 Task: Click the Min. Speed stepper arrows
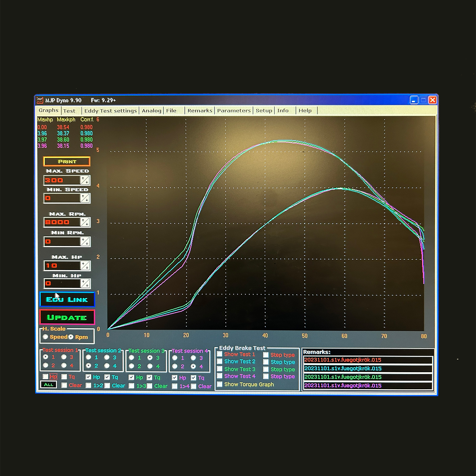pyautogui.click(x=85, y=198)
